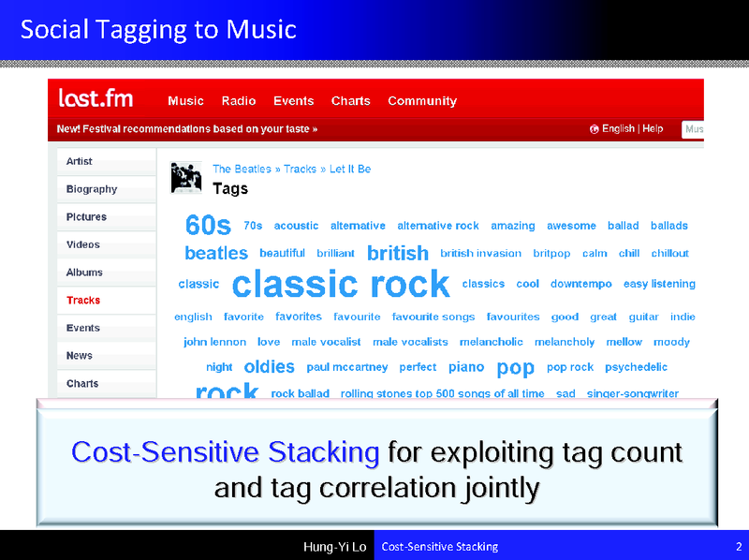Open the Help link
749x560 pixels.
[x=653, y=129]
